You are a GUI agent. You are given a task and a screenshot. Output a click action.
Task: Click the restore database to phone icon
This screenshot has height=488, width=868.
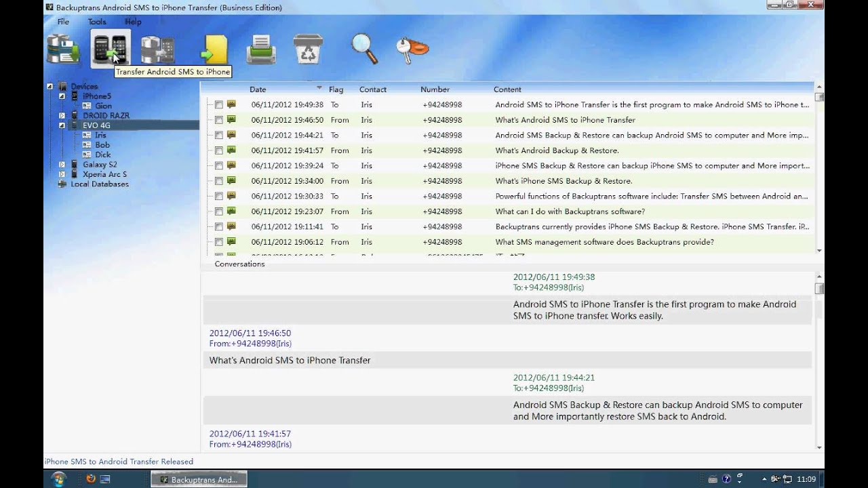[x=157, y=49]
